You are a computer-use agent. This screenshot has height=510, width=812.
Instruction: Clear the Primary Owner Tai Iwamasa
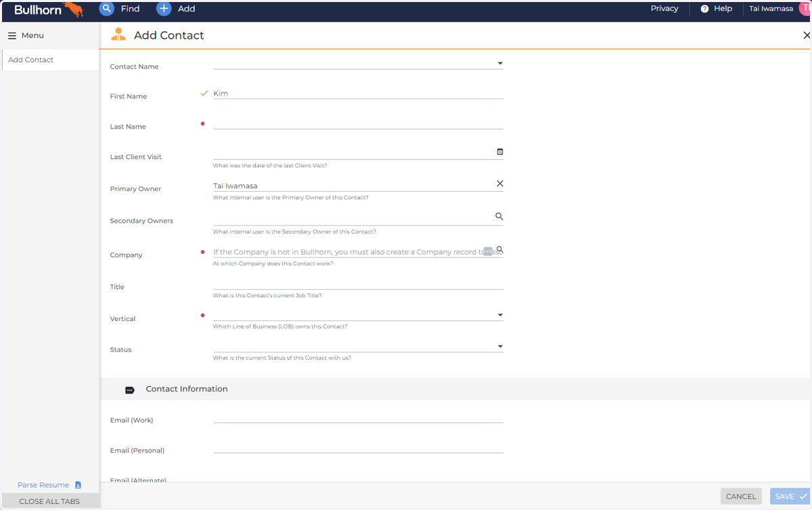(x=500, y=184)
